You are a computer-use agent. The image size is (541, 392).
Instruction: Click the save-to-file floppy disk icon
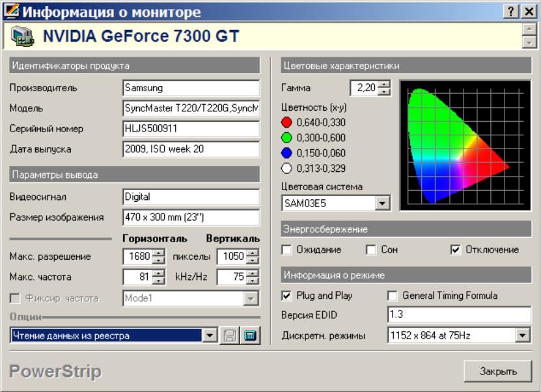point(229,335)
